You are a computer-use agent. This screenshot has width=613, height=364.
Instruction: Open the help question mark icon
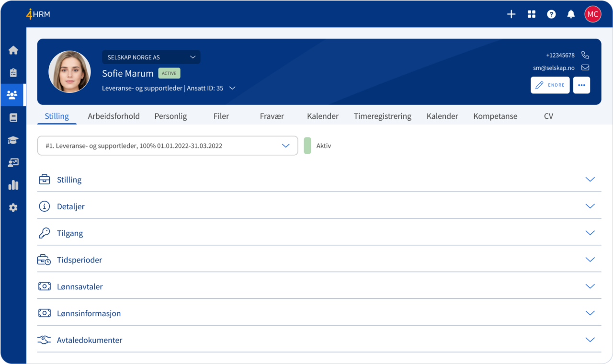[551, 14]
